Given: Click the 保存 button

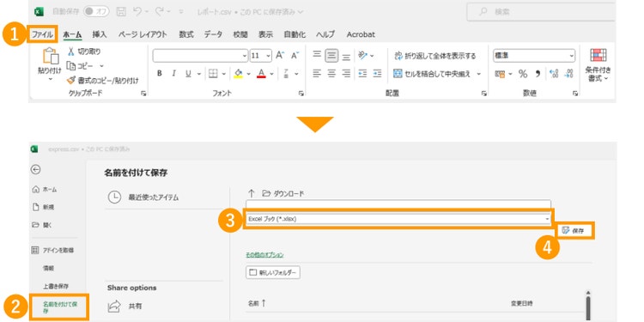Looking at the screenshot, I should [x=574, y=231].
